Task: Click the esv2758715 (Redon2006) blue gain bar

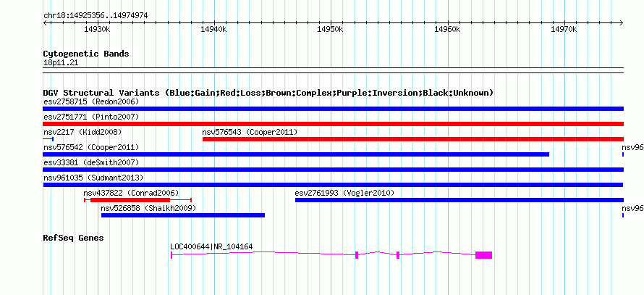Action: tap(333, 109)
